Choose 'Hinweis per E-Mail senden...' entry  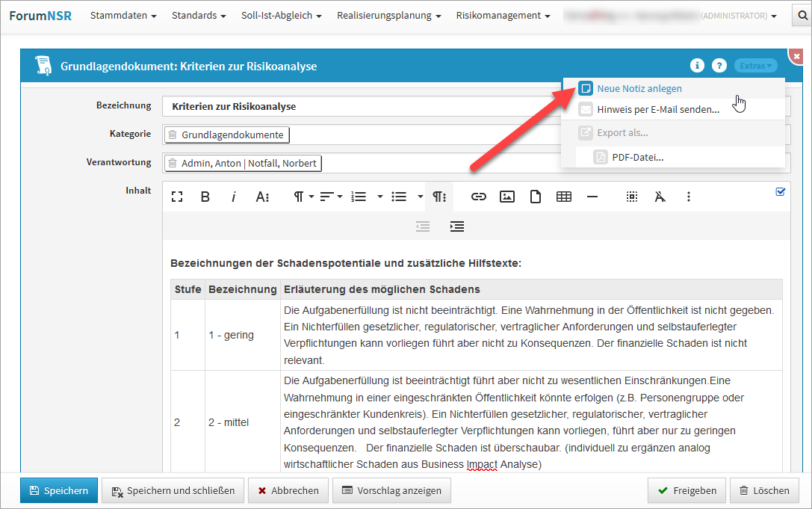point(657,109)
